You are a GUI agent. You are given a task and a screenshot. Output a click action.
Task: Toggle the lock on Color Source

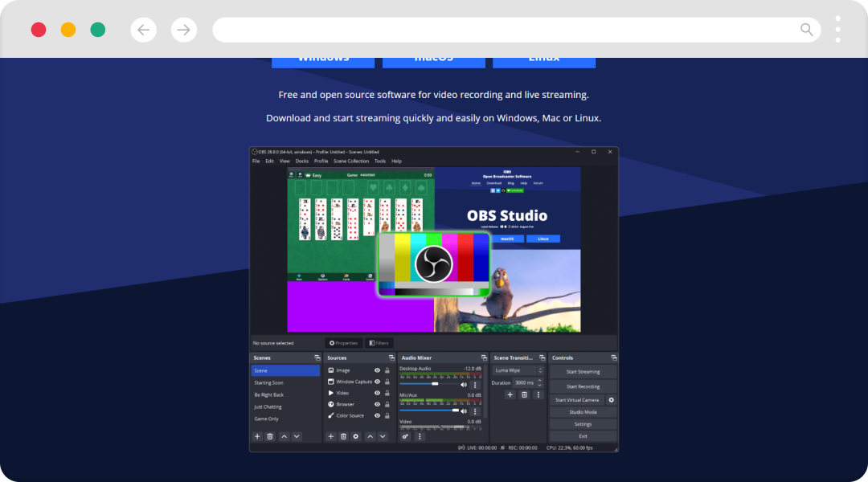point(387,415)
